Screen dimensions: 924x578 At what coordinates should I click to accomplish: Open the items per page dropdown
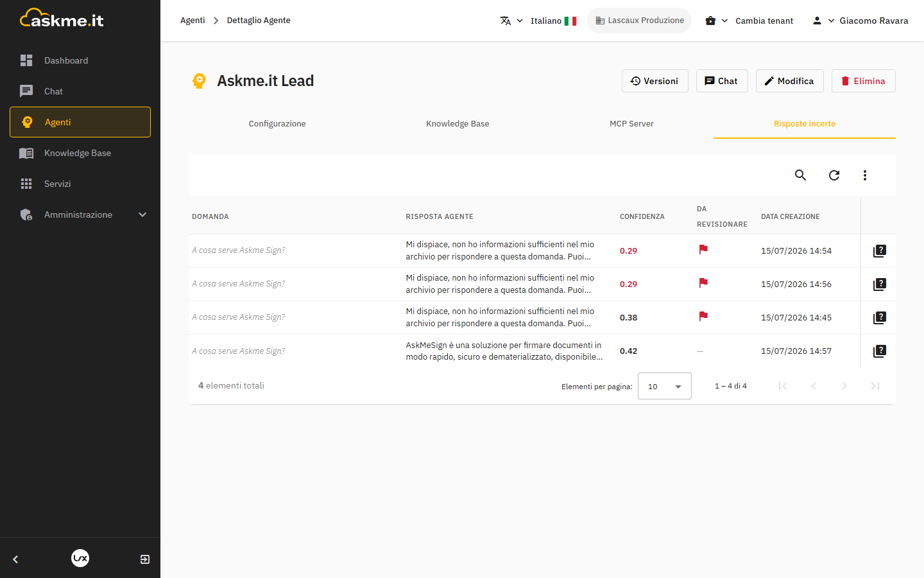[665, 386]
